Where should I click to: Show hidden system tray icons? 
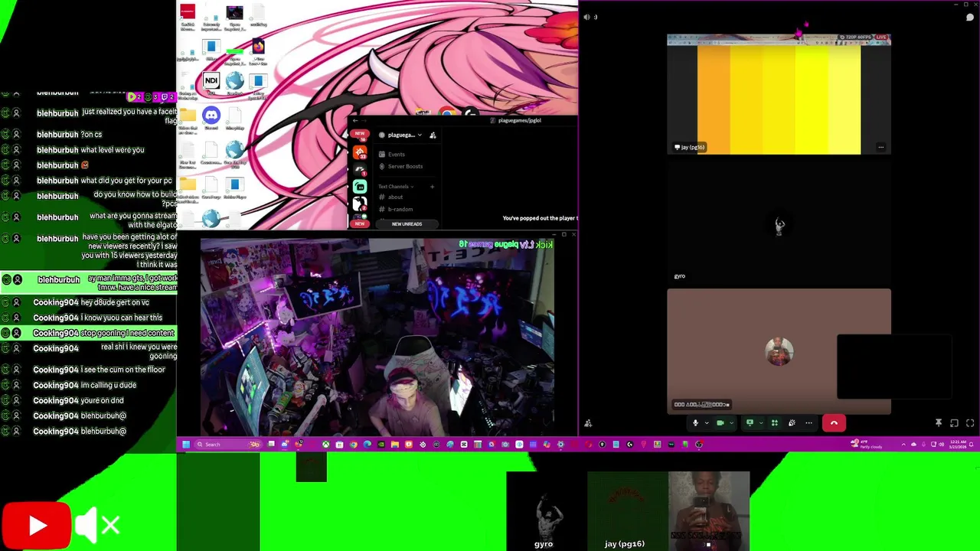pos(903,444)
